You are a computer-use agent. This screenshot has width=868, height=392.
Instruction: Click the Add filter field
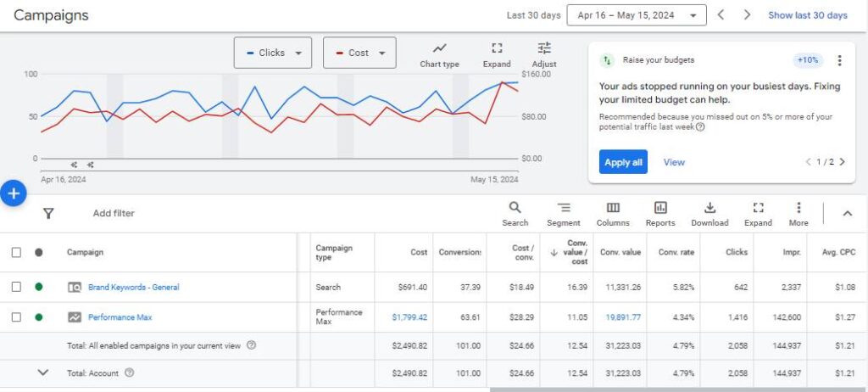point(114,214)
